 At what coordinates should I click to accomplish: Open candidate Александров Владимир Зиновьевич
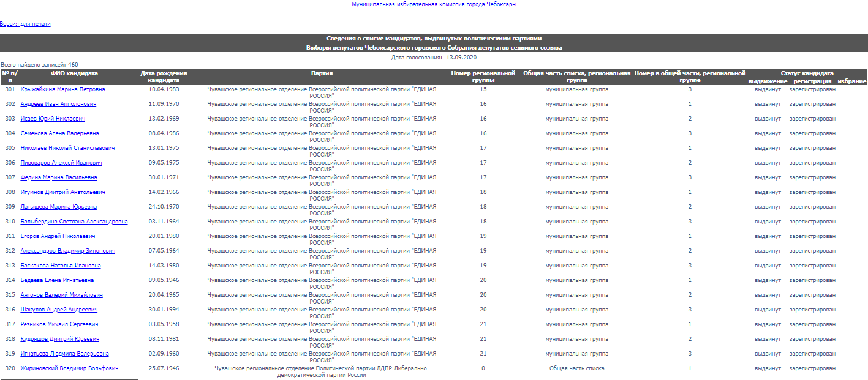point(67,251)
